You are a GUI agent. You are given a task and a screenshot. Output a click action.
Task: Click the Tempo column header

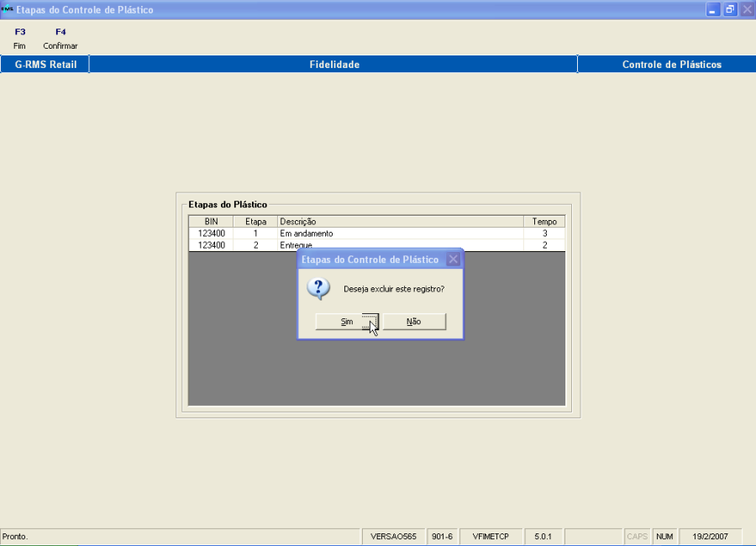(544, 222)
